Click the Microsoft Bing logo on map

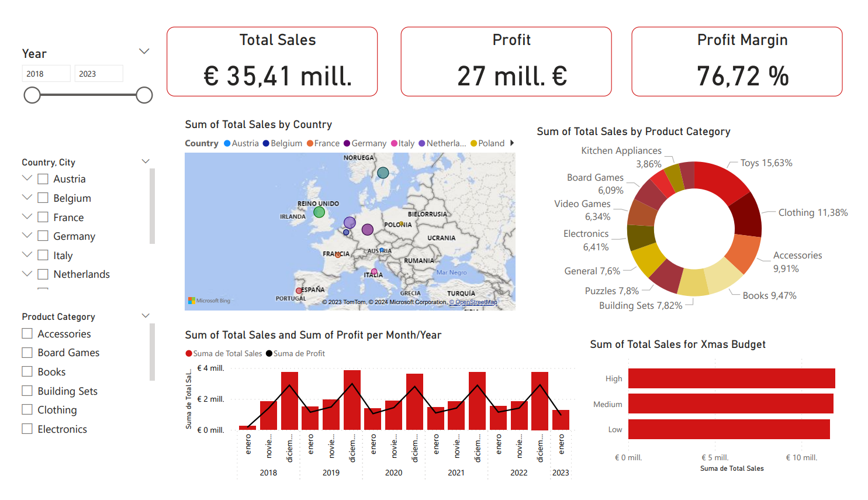coord(209,301)
